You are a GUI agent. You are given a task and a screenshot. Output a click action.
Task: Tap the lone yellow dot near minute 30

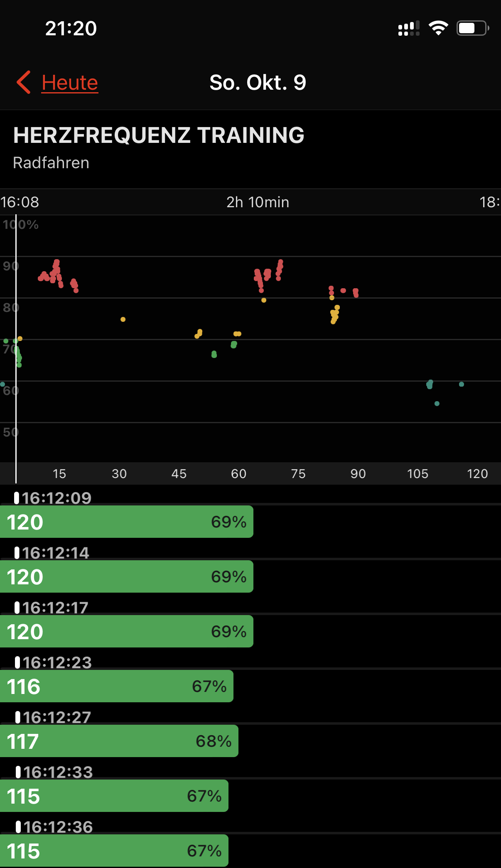tap(123, 319)
